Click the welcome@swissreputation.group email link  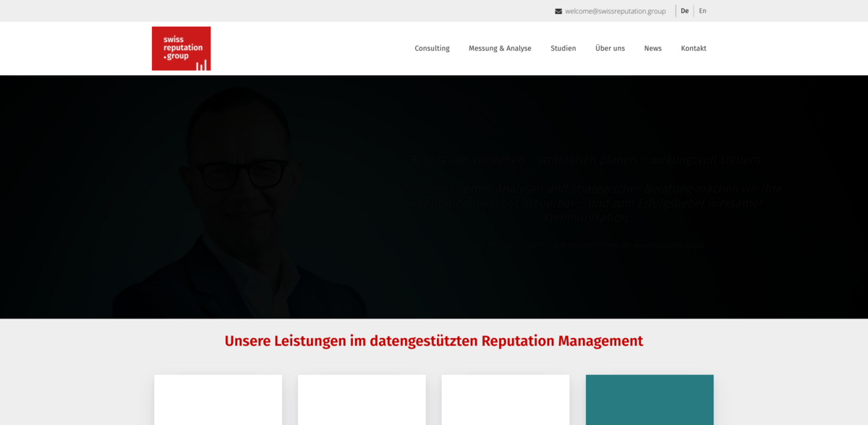[x=616, y=11]
